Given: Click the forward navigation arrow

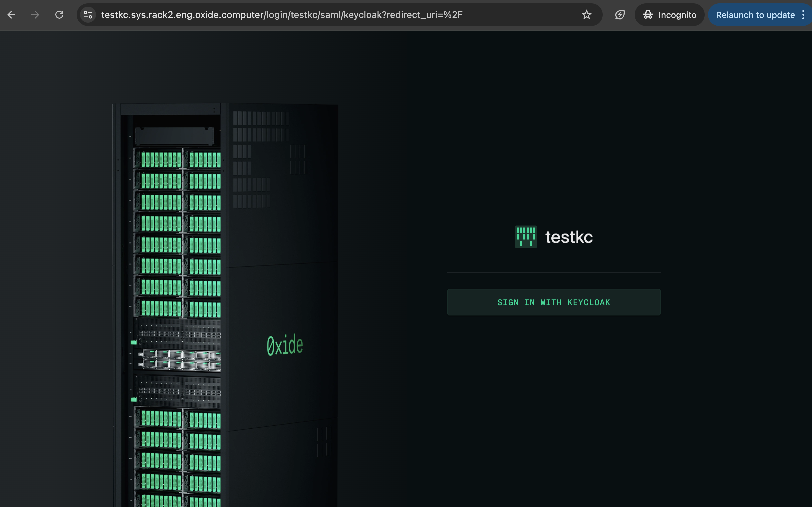Looking at the screenshot, I should pos(35,15).
